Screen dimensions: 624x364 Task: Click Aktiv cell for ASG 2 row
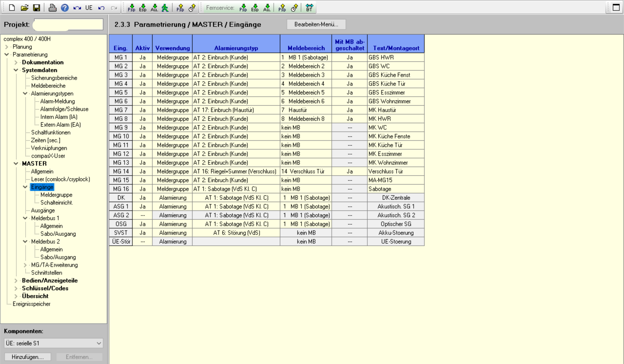[142, 215]
